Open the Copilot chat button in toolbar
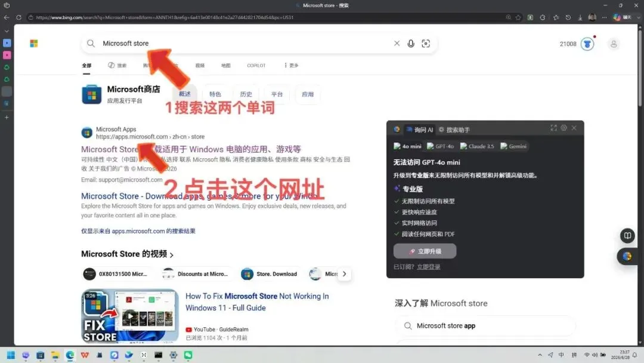 click(622, 17)
